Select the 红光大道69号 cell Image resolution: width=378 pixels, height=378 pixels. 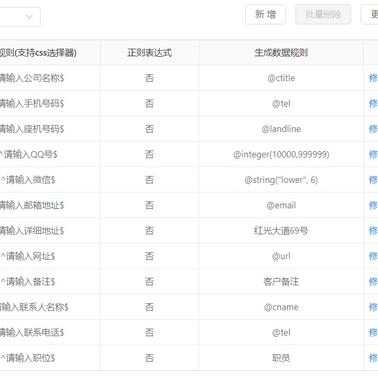point(281,231)
